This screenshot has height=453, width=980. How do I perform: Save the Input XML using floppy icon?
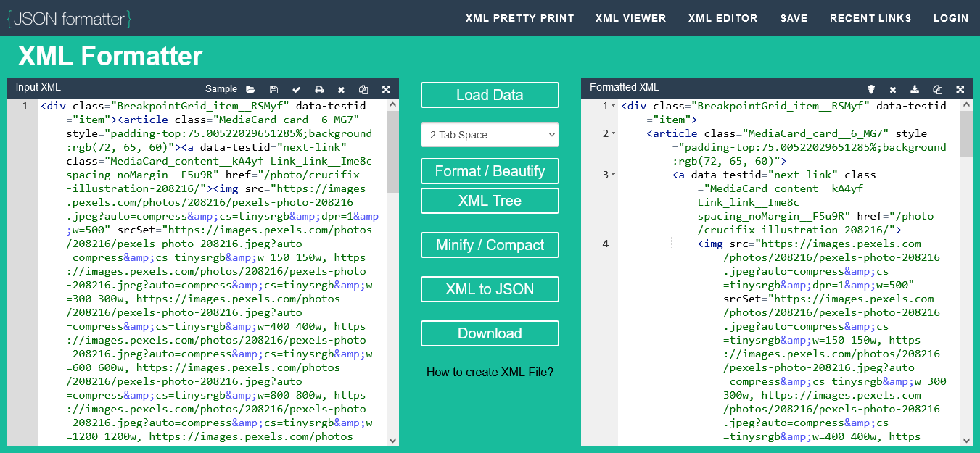point(273,89)
